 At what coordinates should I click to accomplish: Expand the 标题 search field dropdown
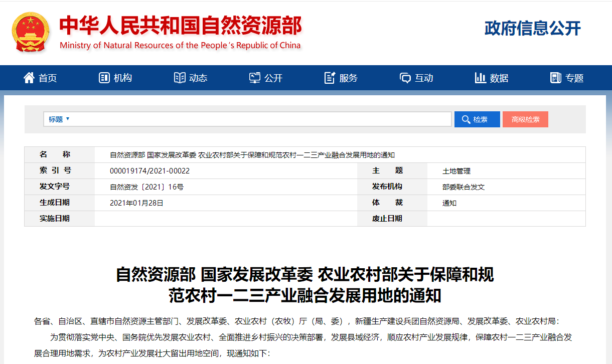click(59, 119)
